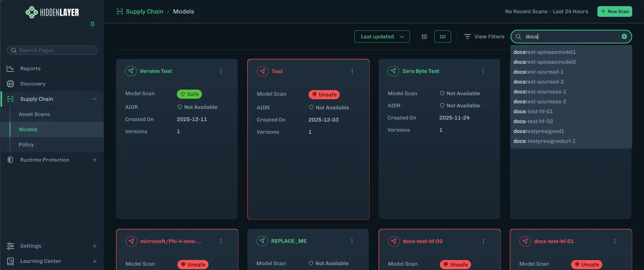Click the Zero Byte Test model icon
The height and width of the screenshot is (270, 644).
[x=393, y=71]
